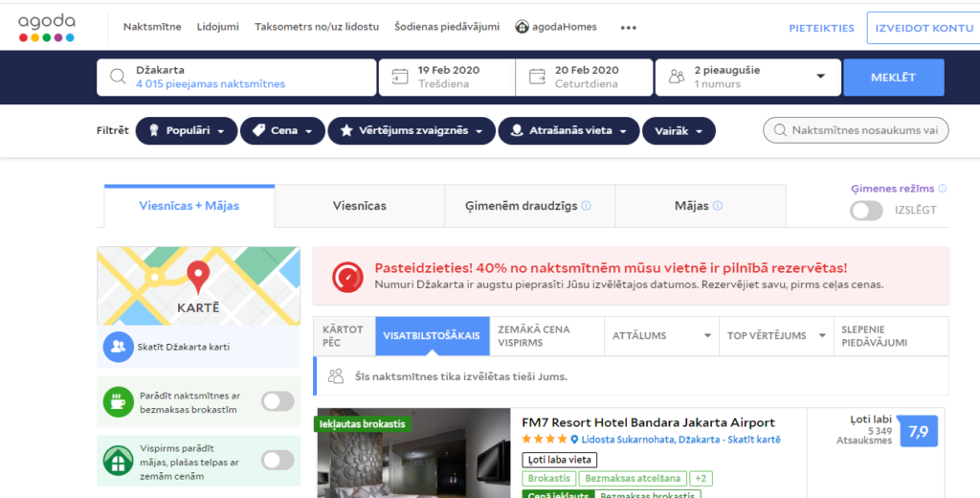Screen dimensions: 980x498
Task: Click the info icon beside Ģimenēm draudzīgs
Action: click(x=587, y=206)
